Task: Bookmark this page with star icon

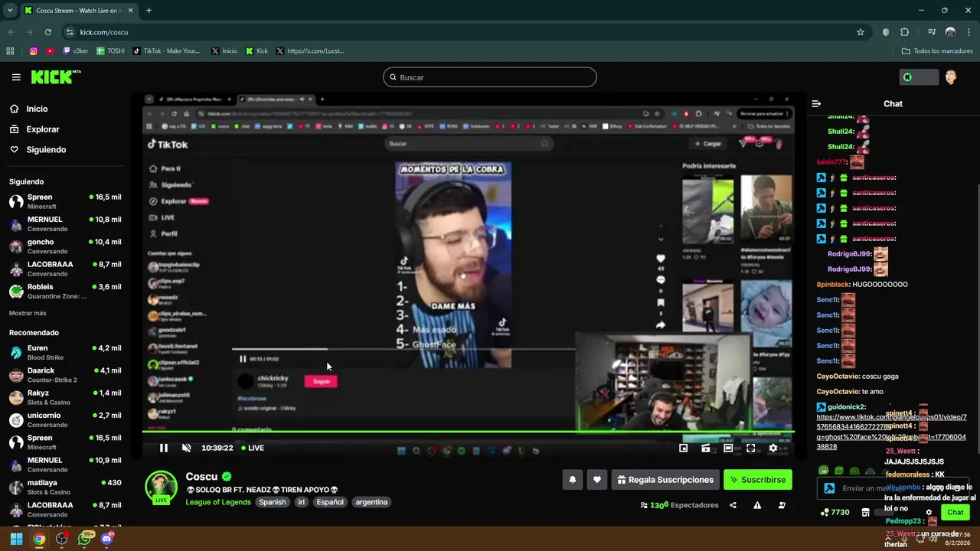Action: (861, 32)
